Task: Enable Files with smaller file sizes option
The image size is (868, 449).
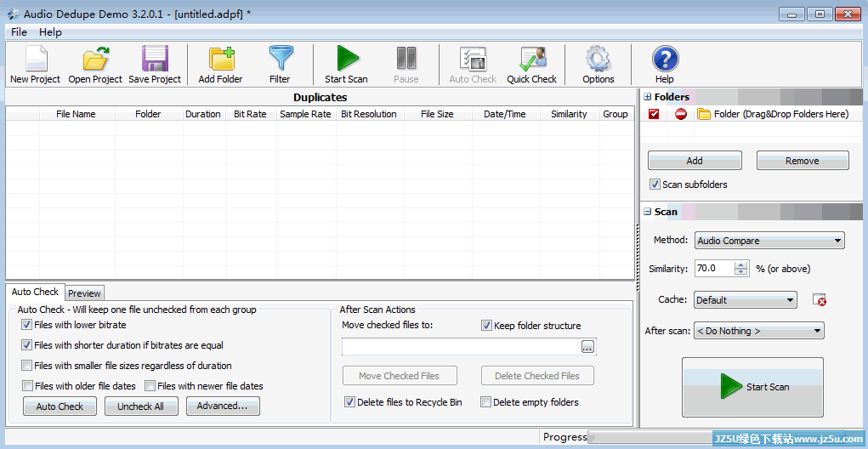Action: 26,366
